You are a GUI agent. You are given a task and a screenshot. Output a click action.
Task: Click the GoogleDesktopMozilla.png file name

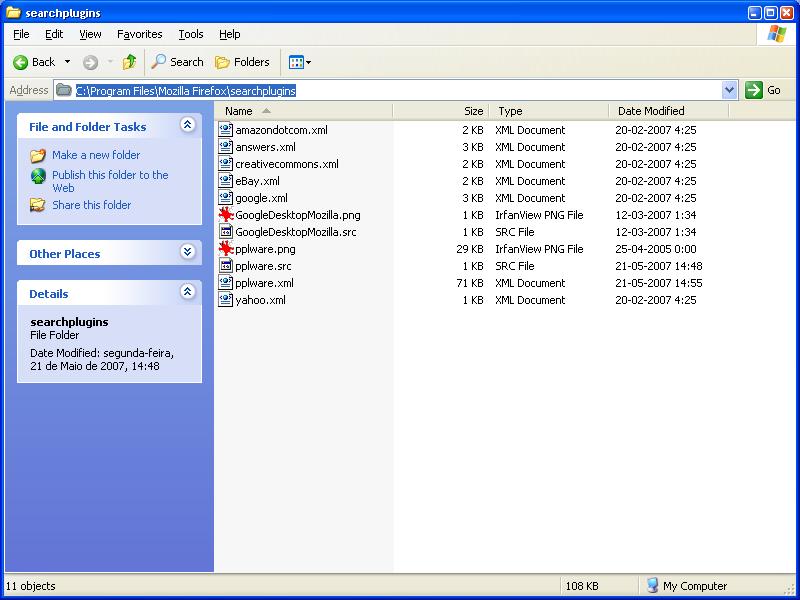pyautogui.click(x=298, y=215)
